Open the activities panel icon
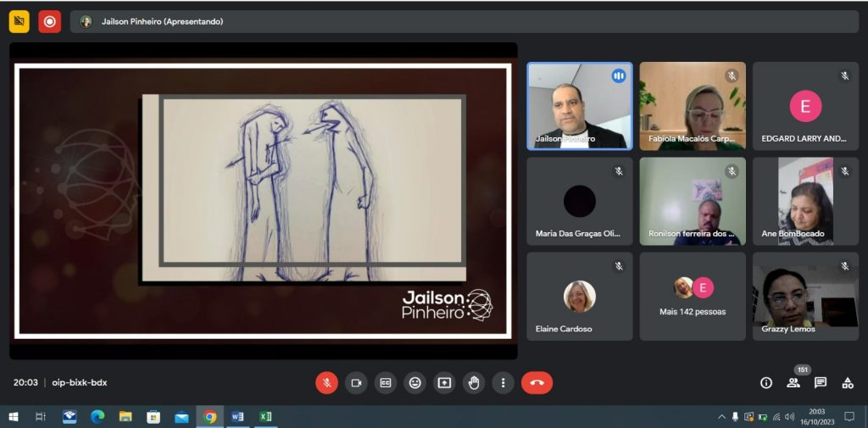868x428 pixels. (848, 383)
